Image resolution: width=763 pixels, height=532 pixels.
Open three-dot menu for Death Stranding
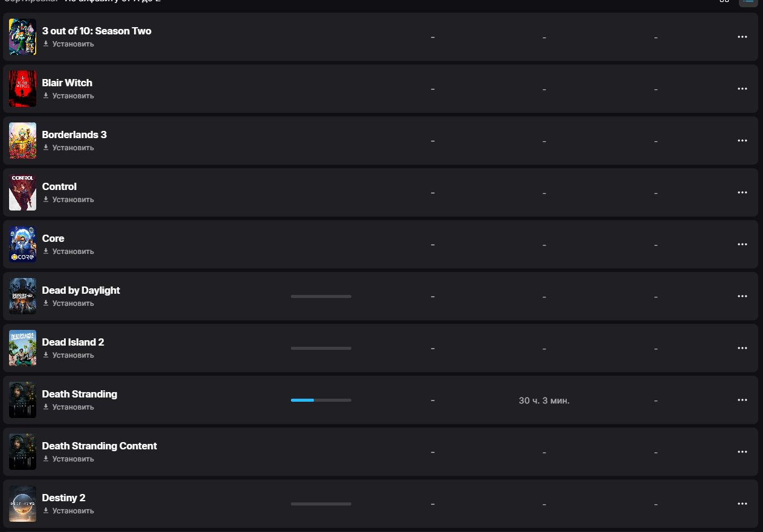742,400
